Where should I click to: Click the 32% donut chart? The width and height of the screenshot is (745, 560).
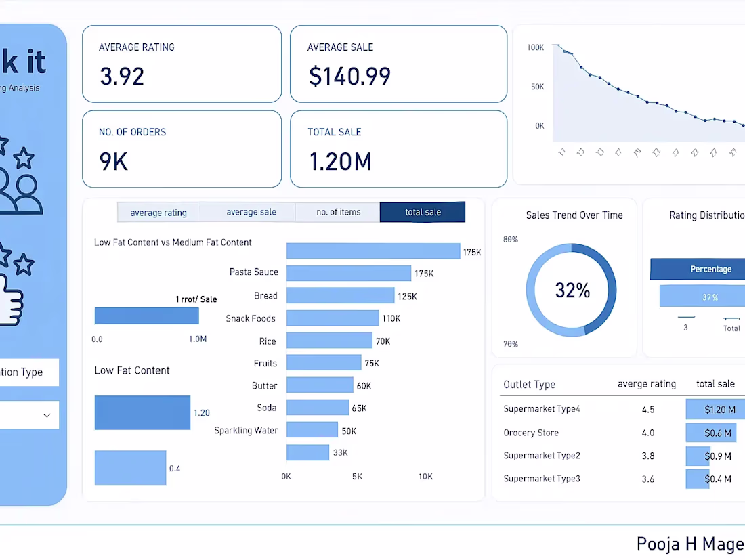(x=572, y=290)
